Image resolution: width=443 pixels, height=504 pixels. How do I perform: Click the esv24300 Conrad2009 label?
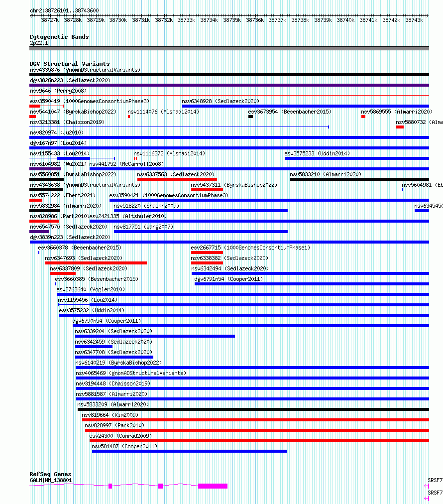coord(120,436)
